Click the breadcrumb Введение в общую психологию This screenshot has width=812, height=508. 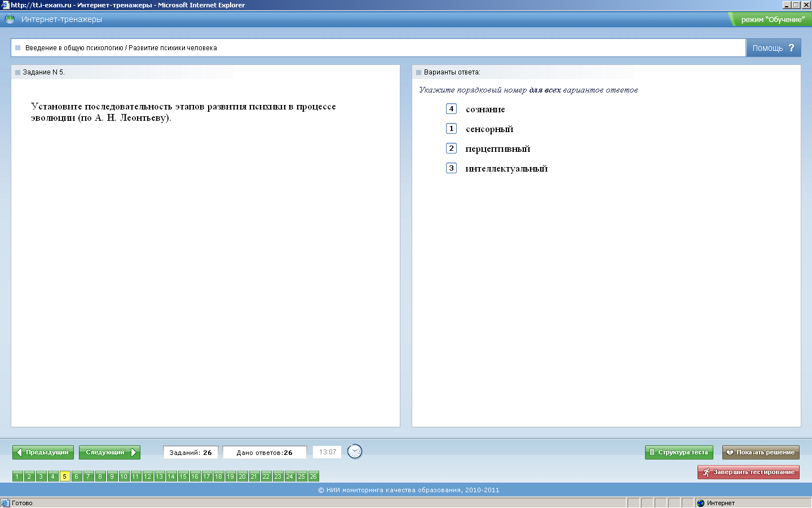point(74,48)
